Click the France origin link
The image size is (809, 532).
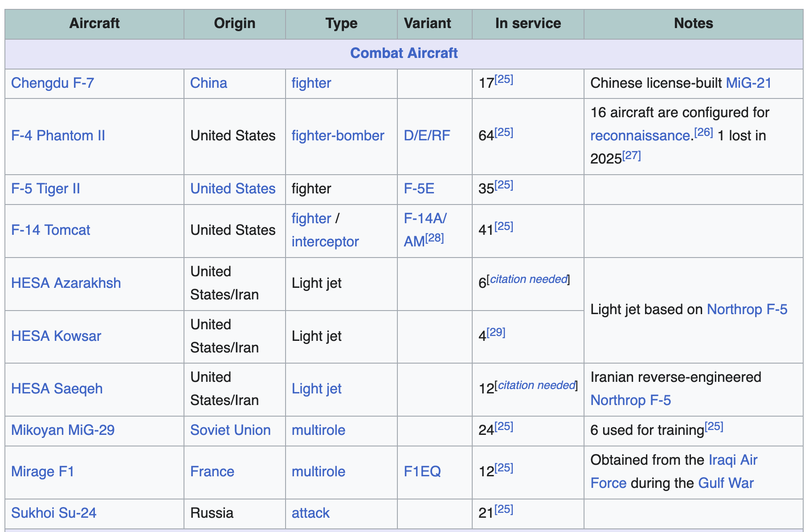tap(212, 471)
